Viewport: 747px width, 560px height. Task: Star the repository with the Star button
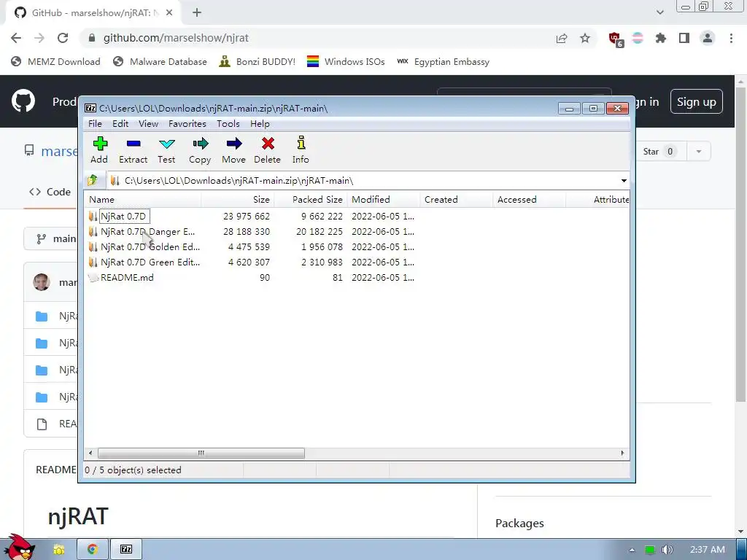pyautogui.click(x=659, y=152)
